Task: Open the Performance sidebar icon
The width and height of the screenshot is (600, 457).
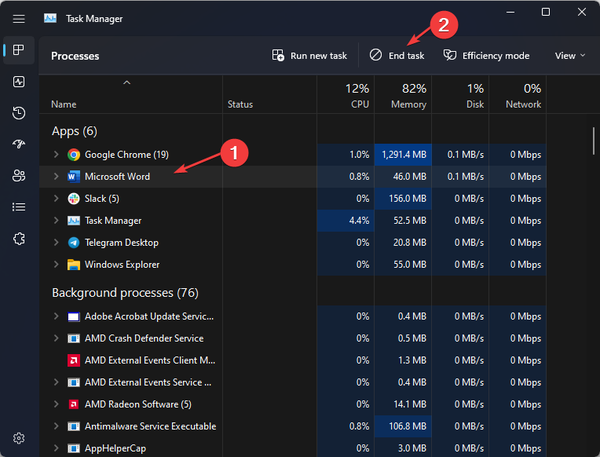Action: click(19, 82)
